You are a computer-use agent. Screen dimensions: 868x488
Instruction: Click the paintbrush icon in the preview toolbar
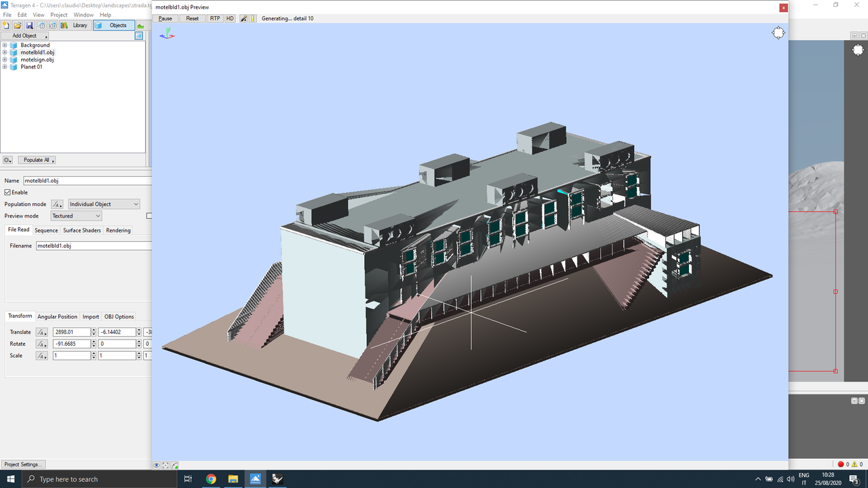tap(243, 18)
